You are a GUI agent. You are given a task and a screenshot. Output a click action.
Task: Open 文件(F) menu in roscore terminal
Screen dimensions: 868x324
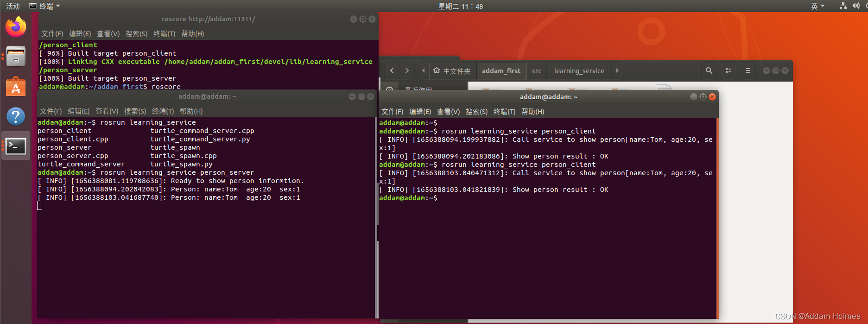[52, 34]
